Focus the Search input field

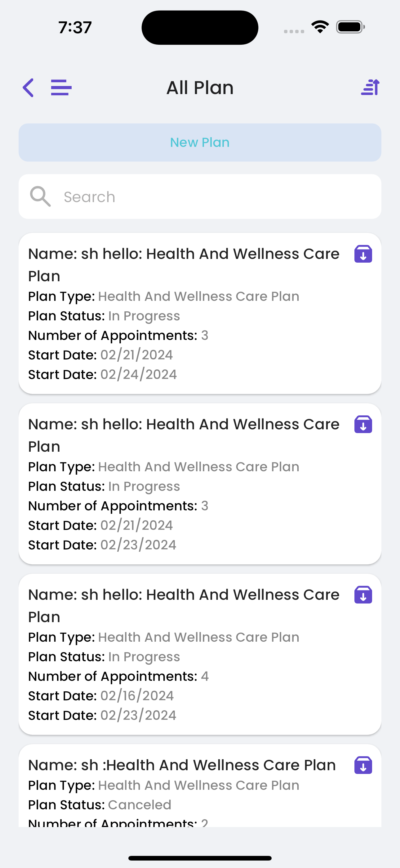tap(200, 197)
